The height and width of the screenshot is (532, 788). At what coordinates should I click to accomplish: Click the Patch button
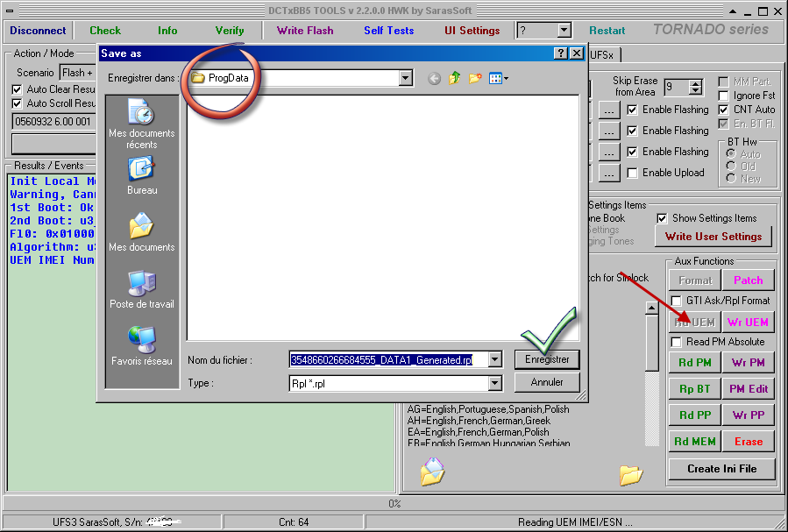click(x=749, y=280)
